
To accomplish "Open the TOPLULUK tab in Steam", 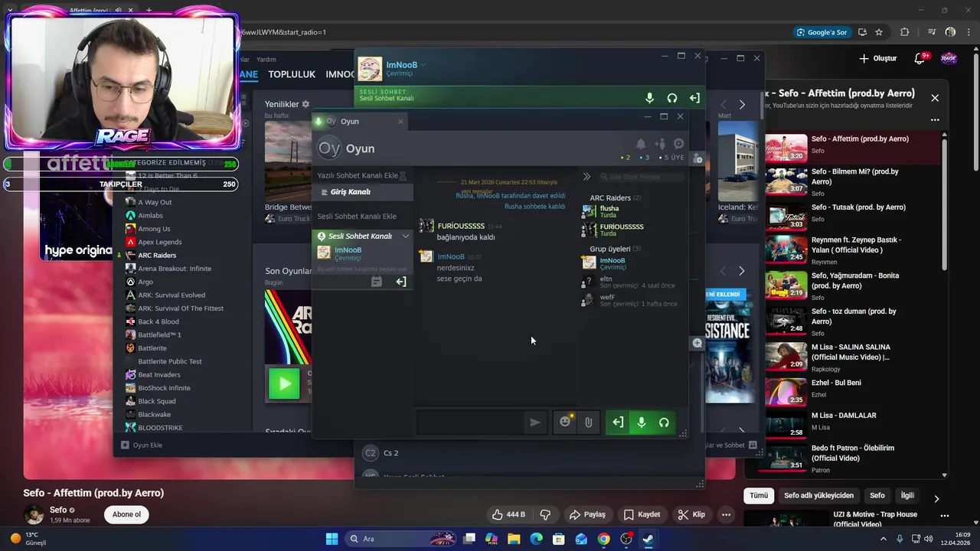I will (x=292, y=74).
